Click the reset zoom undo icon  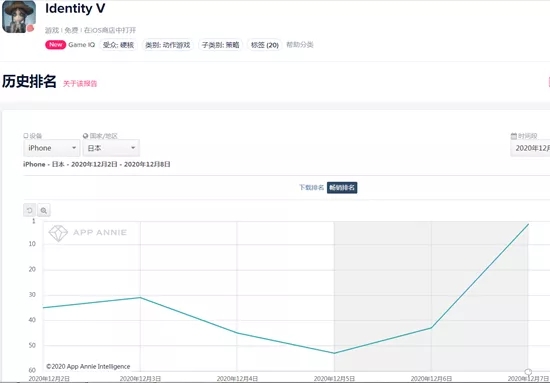click(29, 210)
